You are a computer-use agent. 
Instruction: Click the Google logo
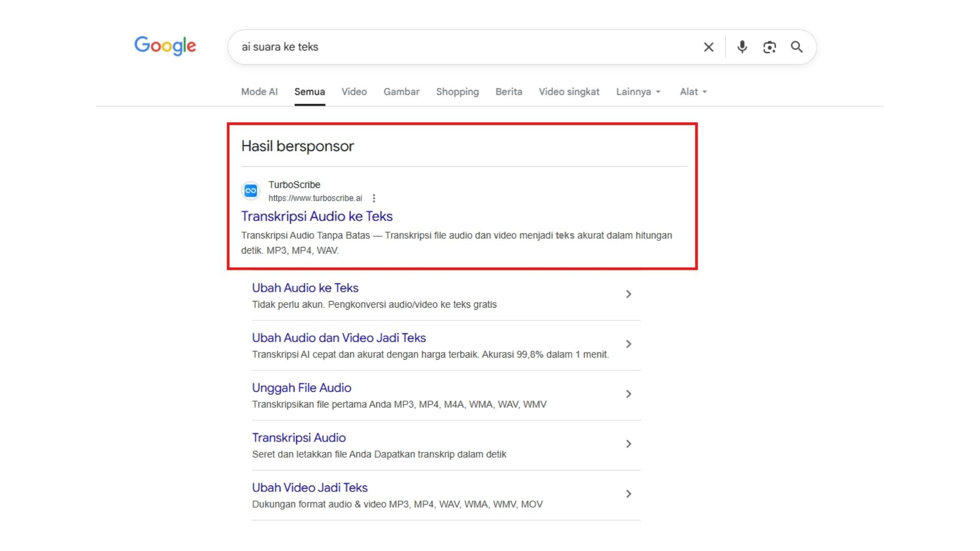tap(165, 46)
